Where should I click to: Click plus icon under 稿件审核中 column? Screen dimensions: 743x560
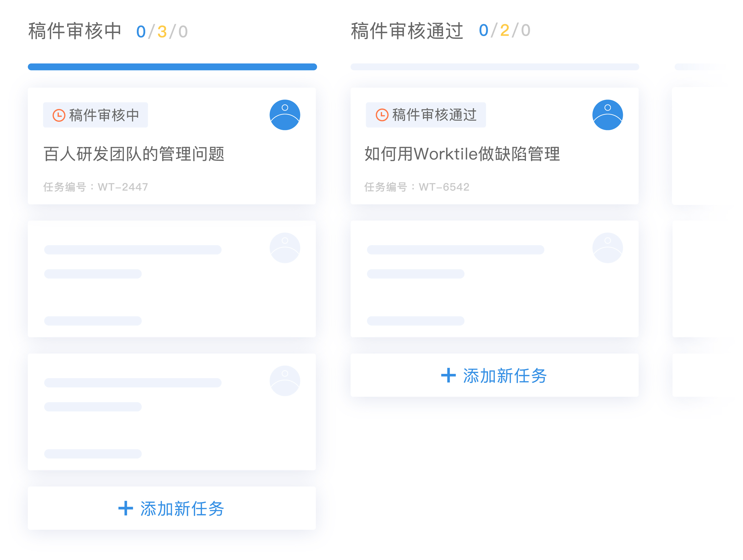[126, 508]
